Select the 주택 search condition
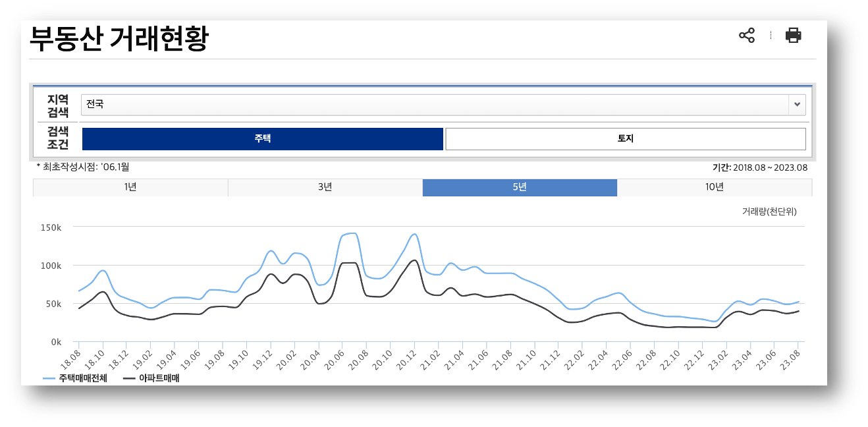The height and width of the screenshot is (427, 868). (x=263, y=139)
